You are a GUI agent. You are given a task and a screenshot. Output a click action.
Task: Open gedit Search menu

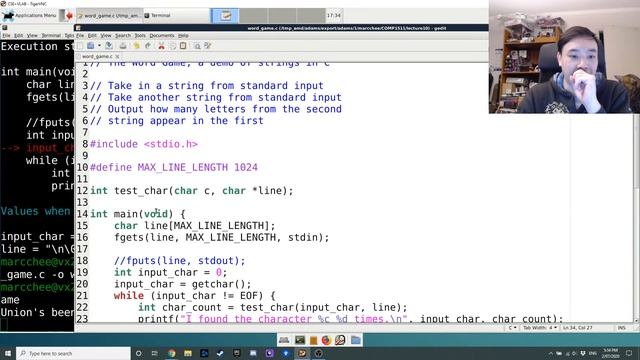click(x=123, y=36)
